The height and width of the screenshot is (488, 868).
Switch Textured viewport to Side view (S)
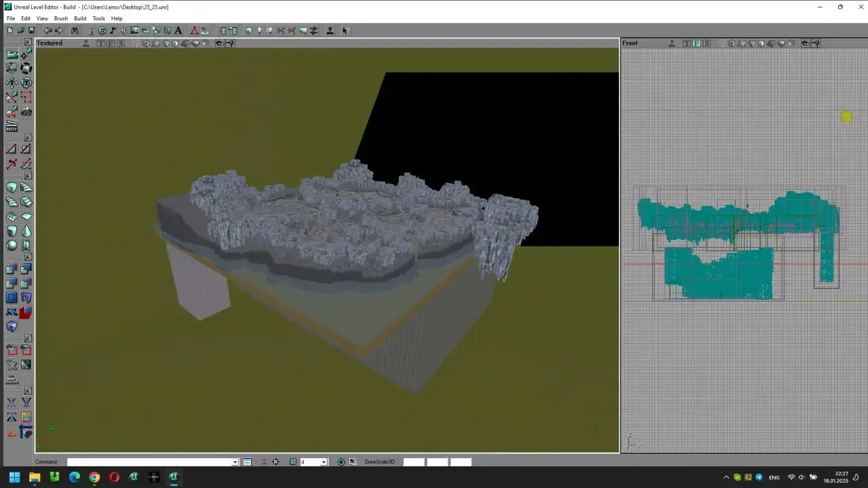pos(121,43)
